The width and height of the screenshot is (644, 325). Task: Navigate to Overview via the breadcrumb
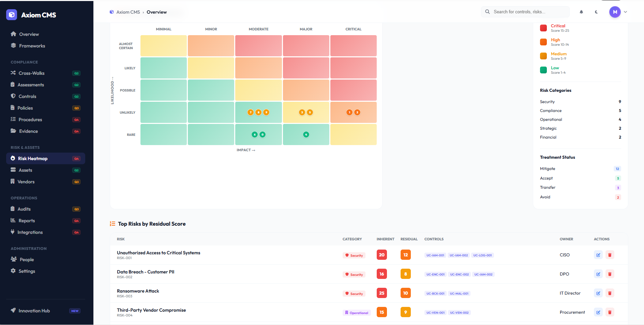point(156,12)
